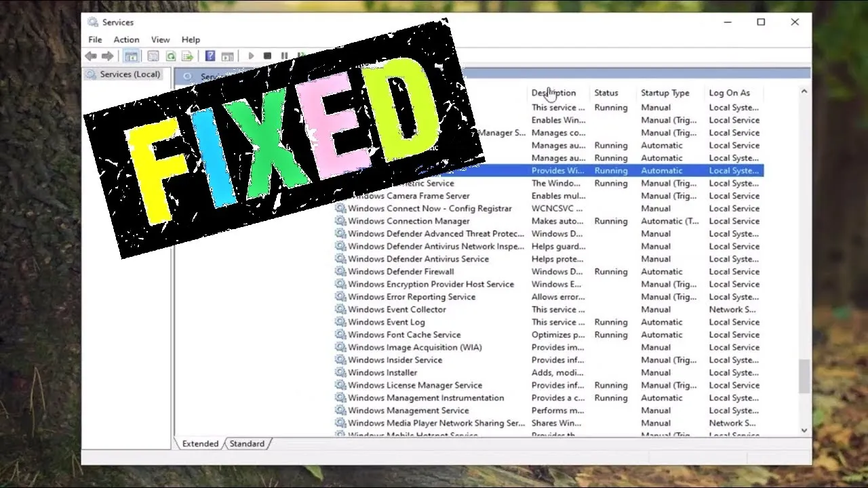
Task: Click the Services app icon in title bar
Action: (x=93, y=22)
